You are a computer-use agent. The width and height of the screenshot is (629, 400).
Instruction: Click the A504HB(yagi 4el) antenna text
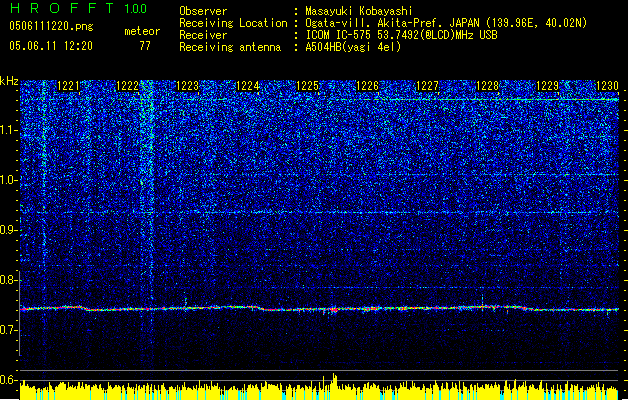353,47
